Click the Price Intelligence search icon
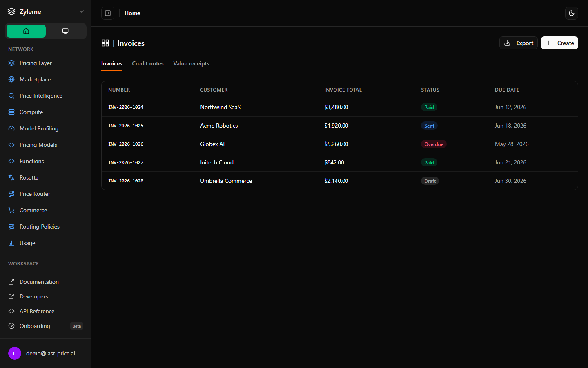Image resolution: width=588 pixels, height=368 pixels. 11,96
